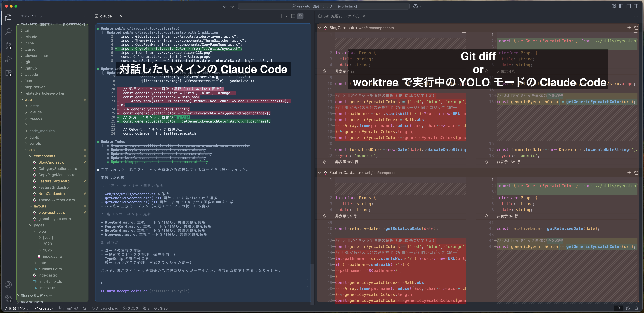Open blog-post.astro in explorer tree

click(52, 212)
